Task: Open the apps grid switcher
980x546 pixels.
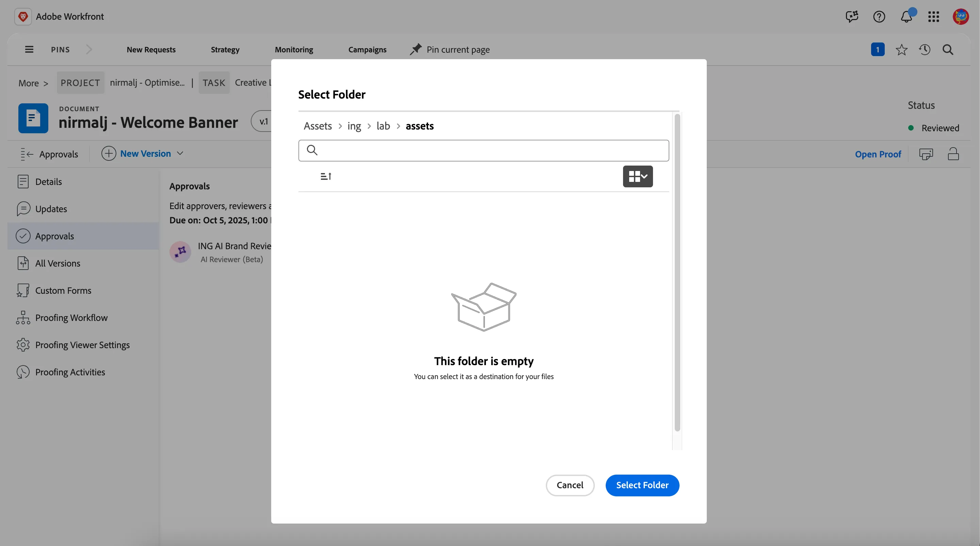Action: tap(934, 16)
